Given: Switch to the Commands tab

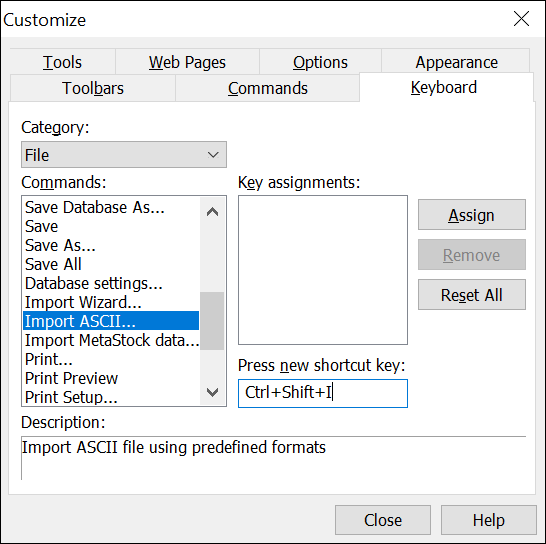Looking at the screenshot, I should pos(267,88).
